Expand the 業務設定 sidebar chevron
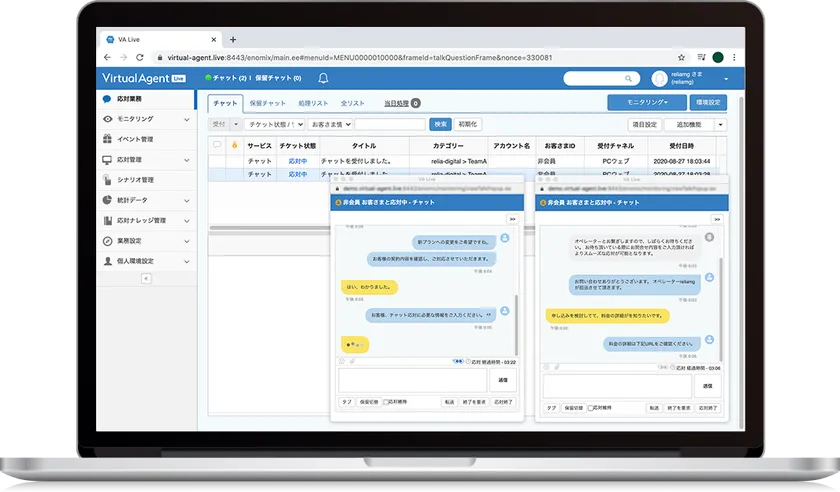Screen dimensions: 840x492 (186, 241)
